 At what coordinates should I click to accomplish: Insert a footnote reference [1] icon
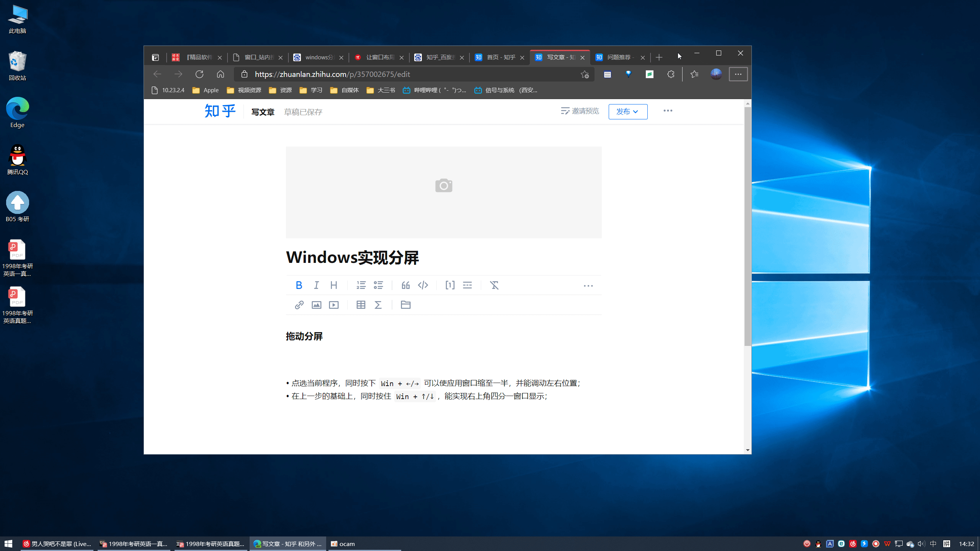[450, 285]
